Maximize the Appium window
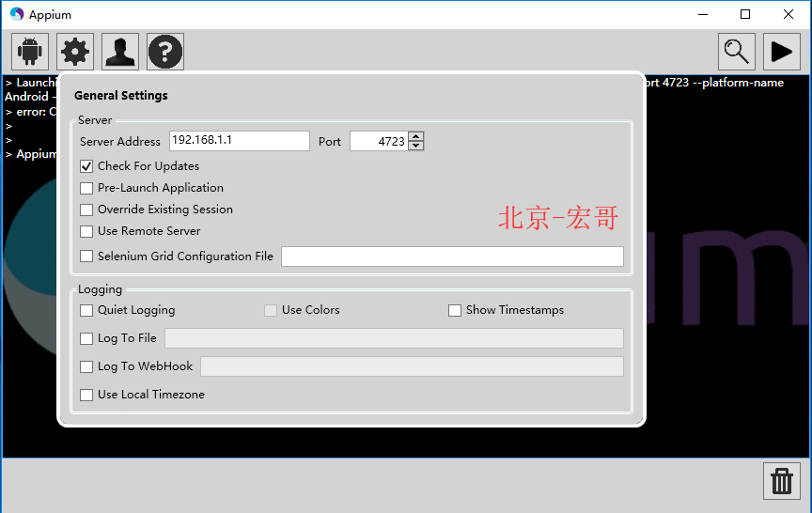 click(x=745, y=14)
